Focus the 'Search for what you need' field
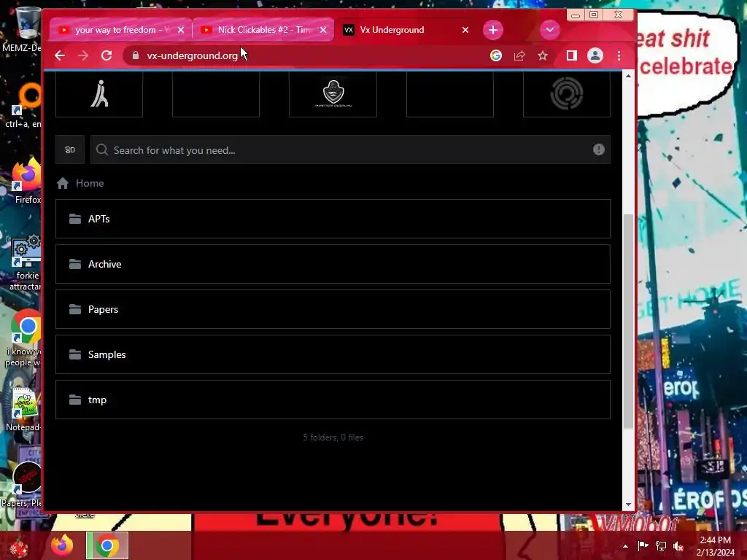Viewport: 747px width, 560px height. coord(350,150)
